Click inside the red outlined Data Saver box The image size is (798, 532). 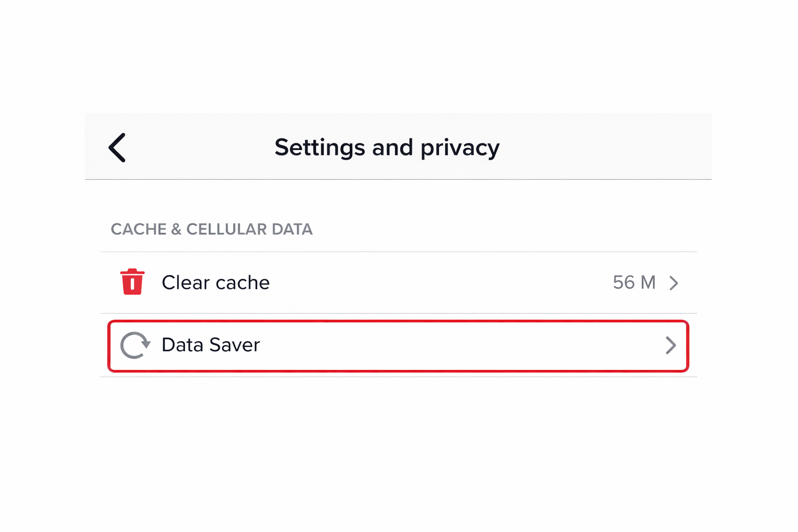[398, 345]
